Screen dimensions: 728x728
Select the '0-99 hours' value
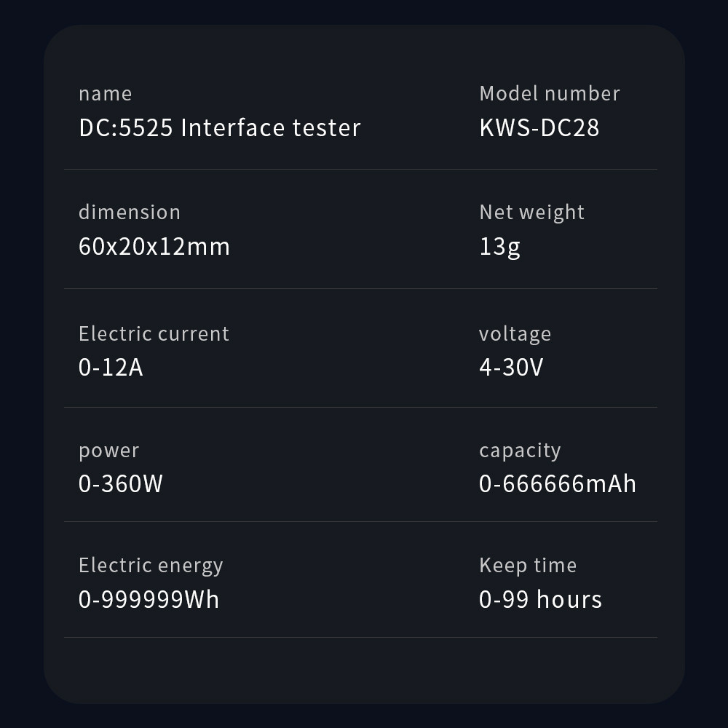[x=541, y=600]
